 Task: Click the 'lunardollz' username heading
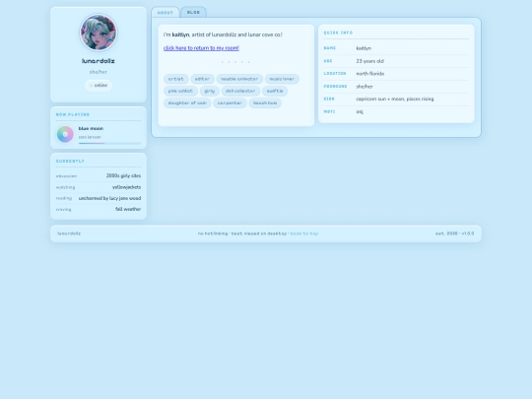click(x=99, y=61)
